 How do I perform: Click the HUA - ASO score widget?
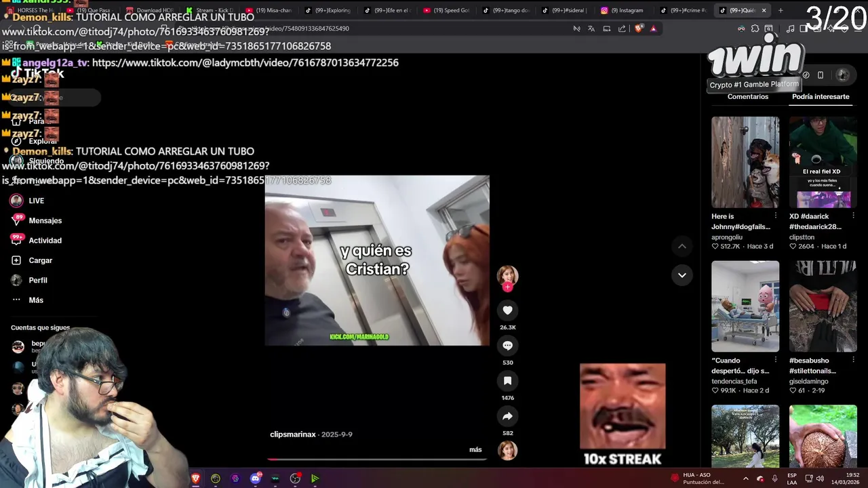click(697, 479)
